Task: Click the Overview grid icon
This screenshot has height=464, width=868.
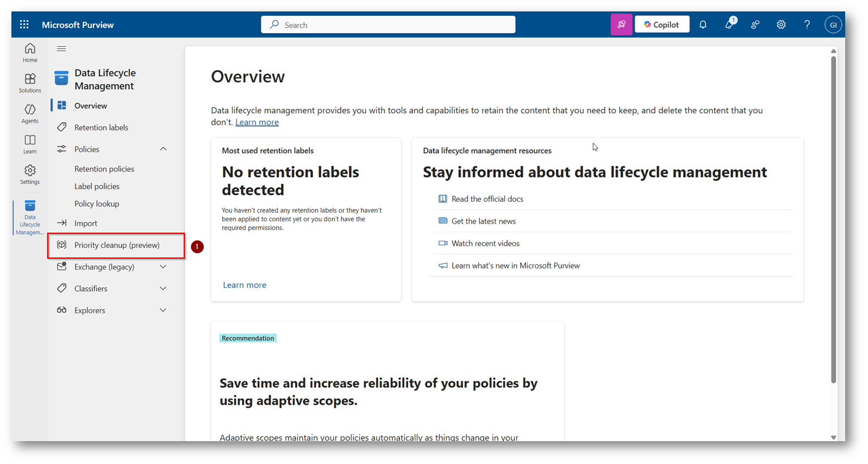Action: (62, 105)
